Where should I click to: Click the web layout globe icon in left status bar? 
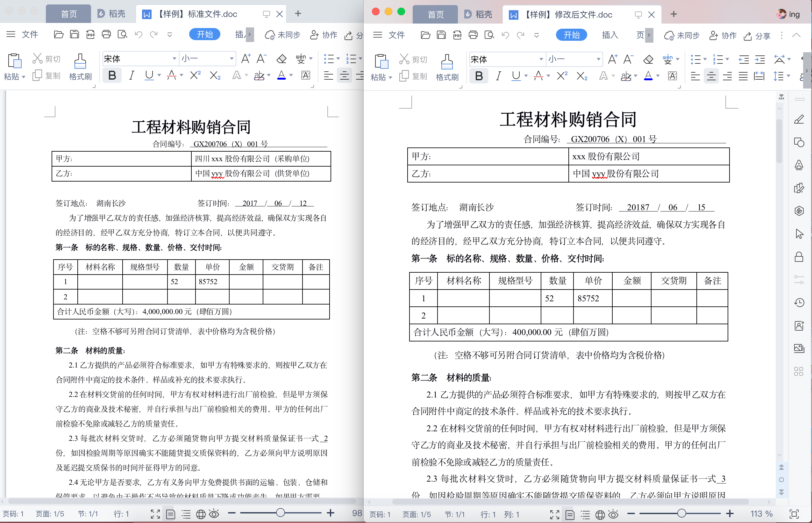coord(201,514)
